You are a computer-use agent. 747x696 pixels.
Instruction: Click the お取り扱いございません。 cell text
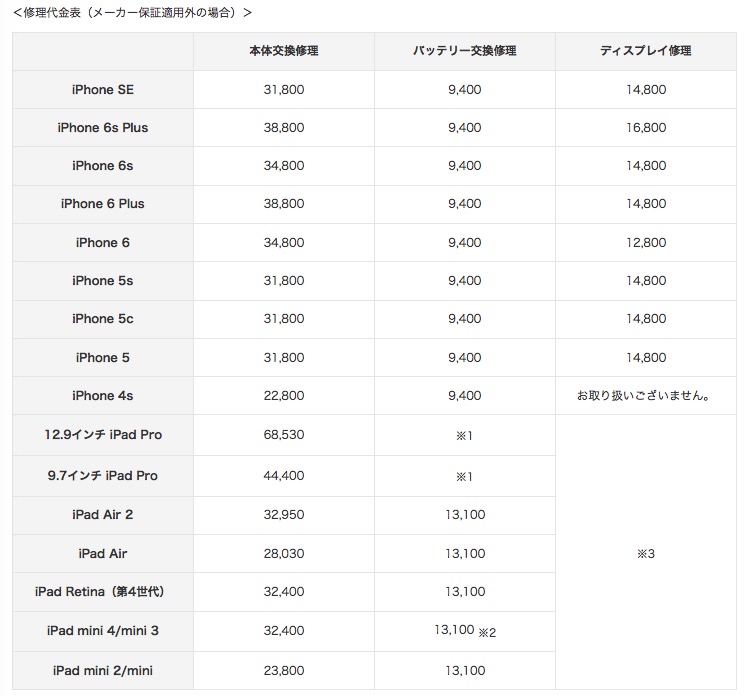point(645,395)
